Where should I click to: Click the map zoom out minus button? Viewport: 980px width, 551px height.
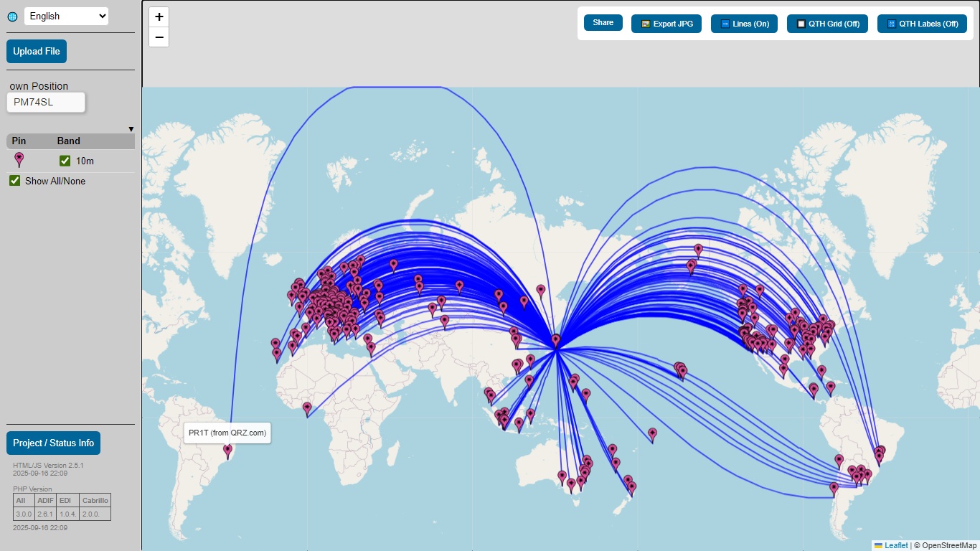tap(159, 37)
